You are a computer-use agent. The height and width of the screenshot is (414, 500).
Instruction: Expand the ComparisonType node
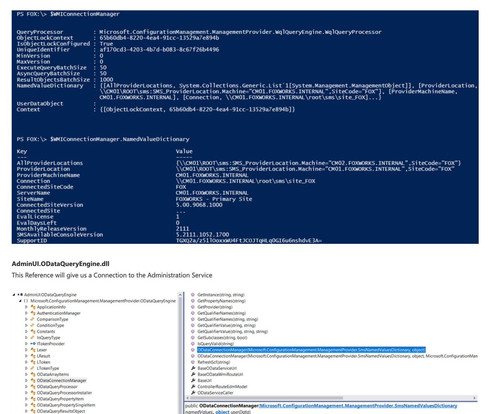[27, 319]
